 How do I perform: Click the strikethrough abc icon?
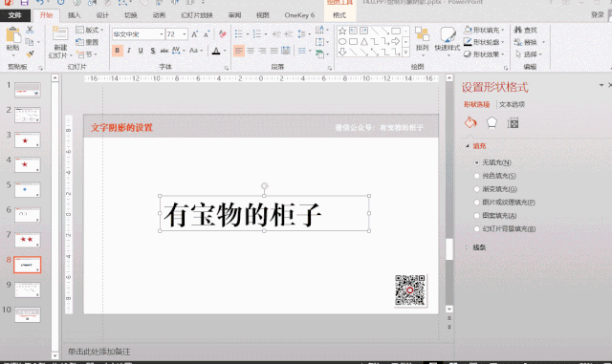pos(164,51)
